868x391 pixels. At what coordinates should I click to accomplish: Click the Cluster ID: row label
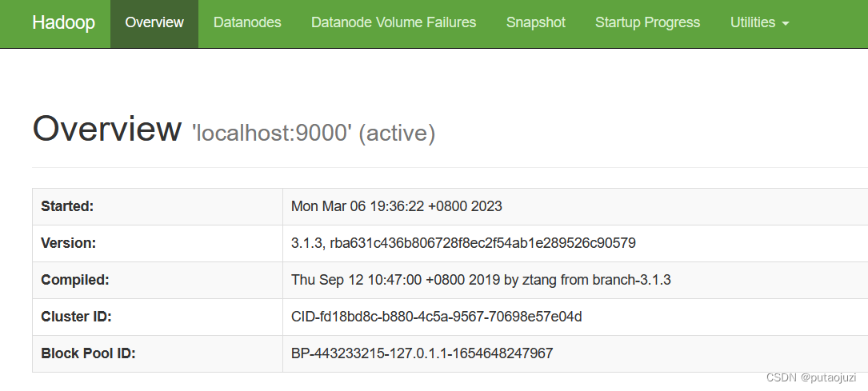[76, 317]
